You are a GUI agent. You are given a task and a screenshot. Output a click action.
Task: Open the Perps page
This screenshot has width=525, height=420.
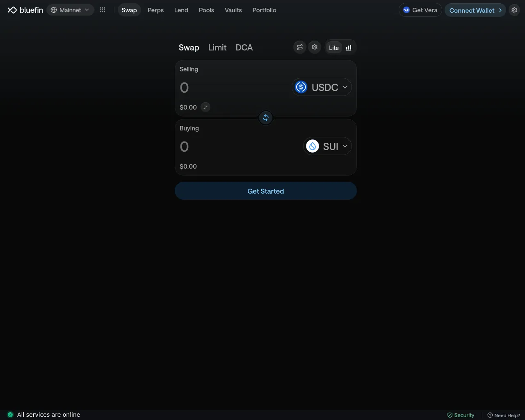(x=155, y=10)
